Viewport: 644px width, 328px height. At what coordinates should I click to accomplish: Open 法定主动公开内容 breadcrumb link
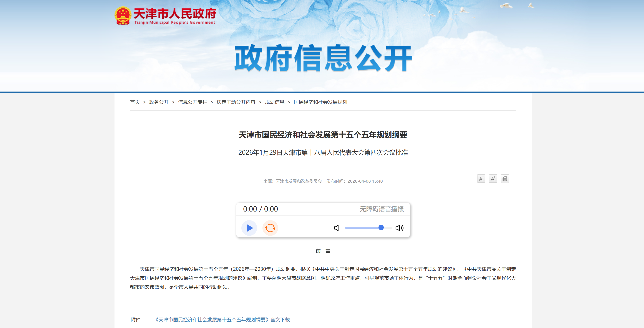(236, 102)
